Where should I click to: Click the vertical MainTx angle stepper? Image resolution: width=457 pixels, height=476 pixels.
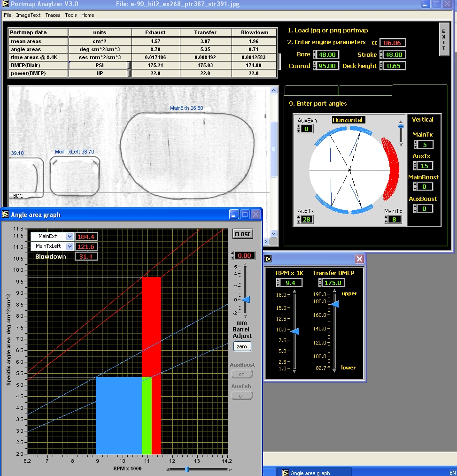[415, 145]
